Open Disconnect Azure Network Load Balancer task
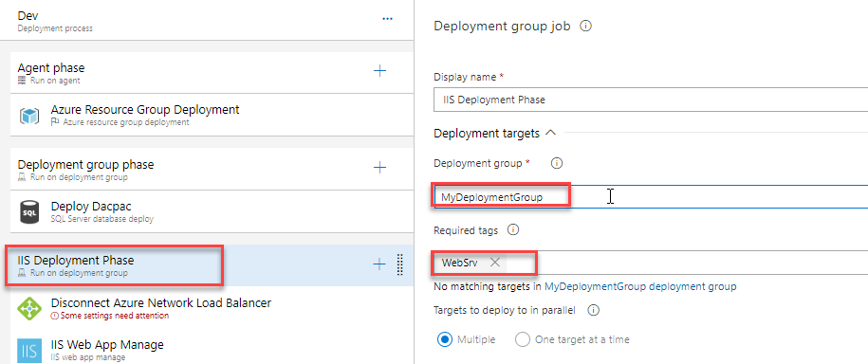The width and height of the screenshot is (868, 364). pyautogui.click(x=212, y=309)
